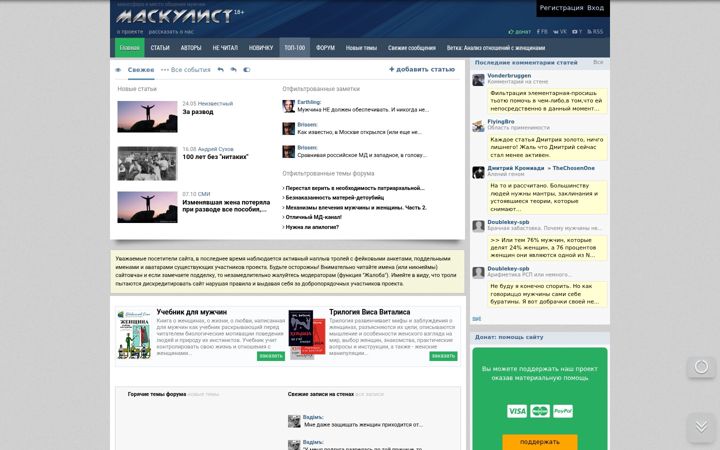Open Новые темы in navigation bar

click(x=361, y=48)
